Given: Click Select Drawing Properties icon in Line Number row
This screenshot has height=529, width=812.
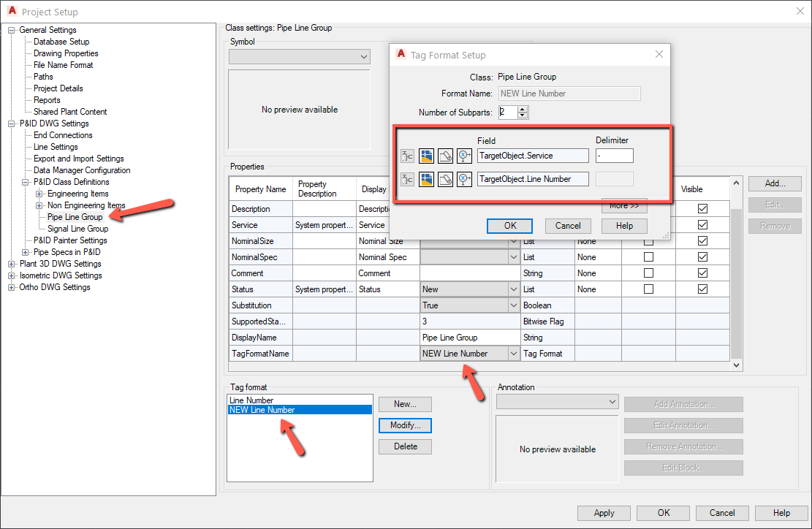Looking at the screenshot, I should (x=426, y=180).
